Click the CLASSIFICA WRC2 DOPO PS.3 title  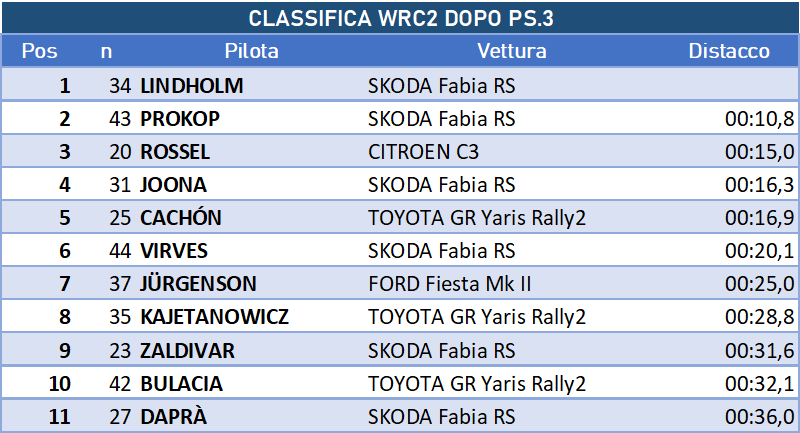click(401, 18)
